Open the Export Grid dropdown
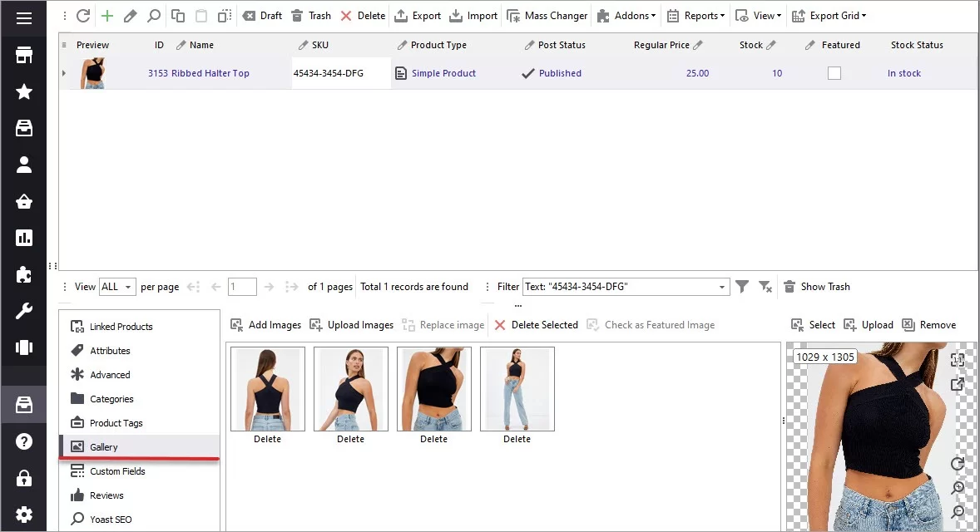Image resolution: width=980 pixels, height=532 pixels. click(x=829, y=15)
